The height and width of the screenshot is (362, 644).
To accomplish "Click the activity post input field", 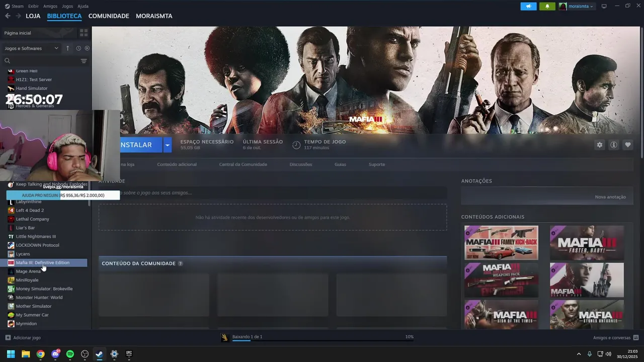I will 273,193.
